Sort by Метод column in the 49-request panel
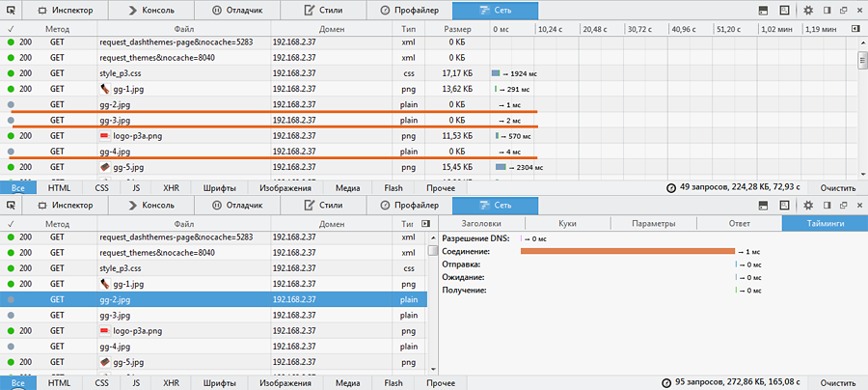This screenshot has width=868, height=390. 57,29
